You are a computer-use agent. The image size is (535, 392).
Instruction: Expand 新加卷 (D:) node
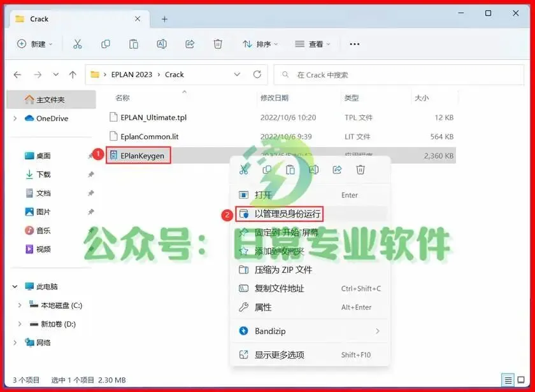coord(20,324)
